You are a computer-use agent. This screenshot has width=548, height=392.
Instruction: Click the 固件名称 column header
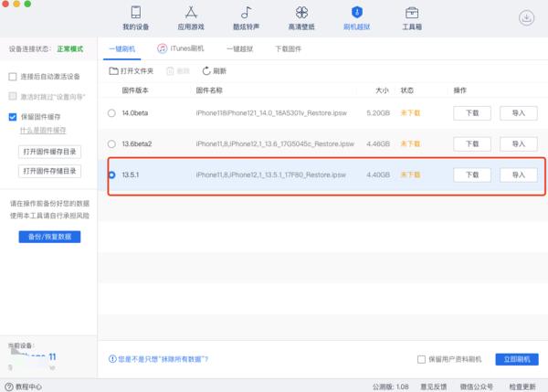209,90
